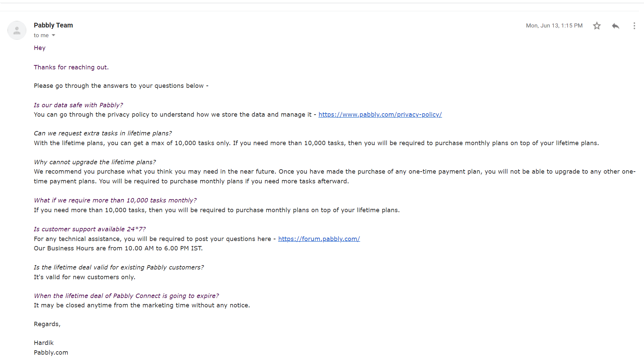
Task: Open the Pabbly privacy policy link
Action: coord(380,115)
